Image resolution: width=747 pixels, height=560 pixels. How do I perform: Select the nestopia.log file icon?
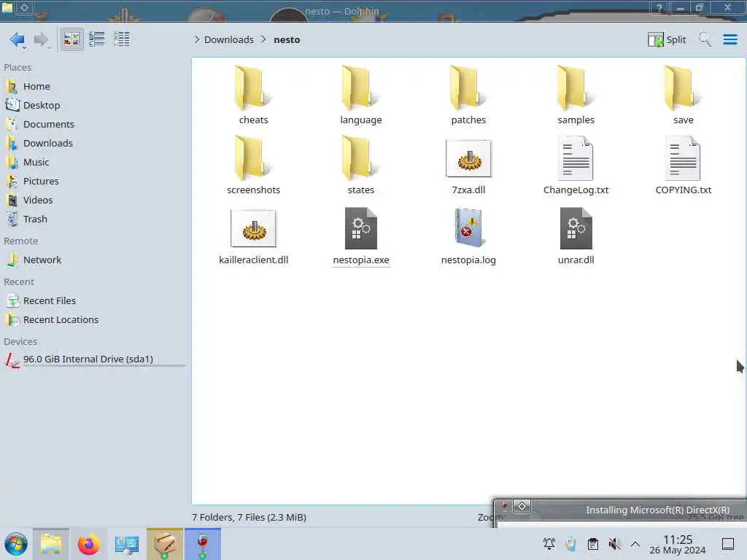[x=468, y=228]
